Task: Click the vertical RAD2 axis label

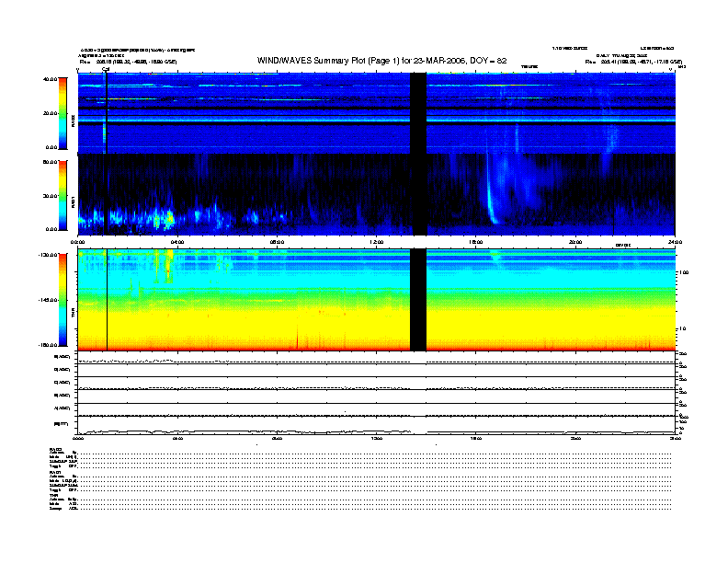Action: point(73,121)
